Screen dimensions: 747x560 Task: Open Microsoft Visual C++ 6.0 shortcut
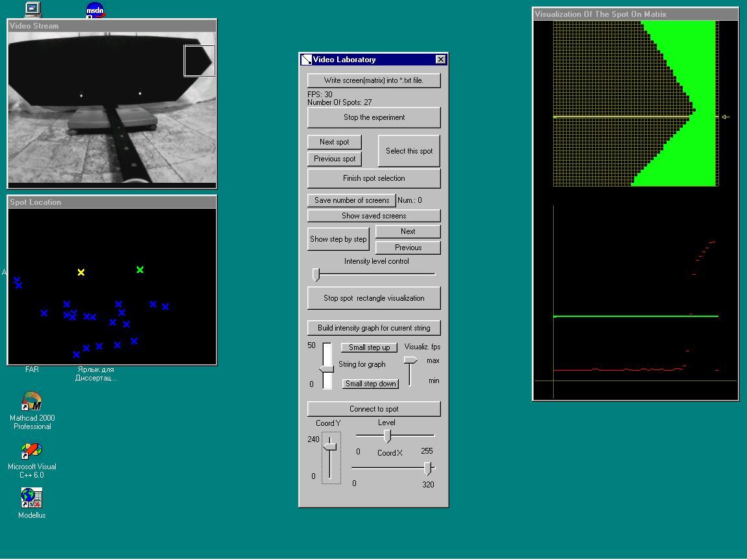32,450
